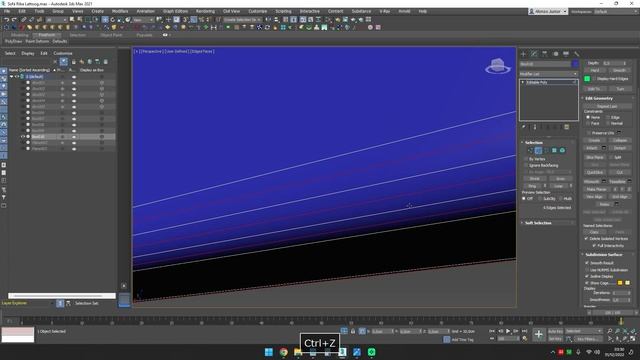This screenshot has height=360, width=640.
Task: Activate the Select and Rotate tool
Action: click(x=113, y=20)
